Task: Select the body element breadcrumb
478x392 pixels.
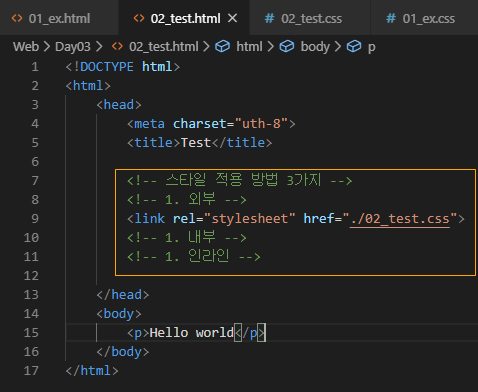Action: [x=315, y=47]
